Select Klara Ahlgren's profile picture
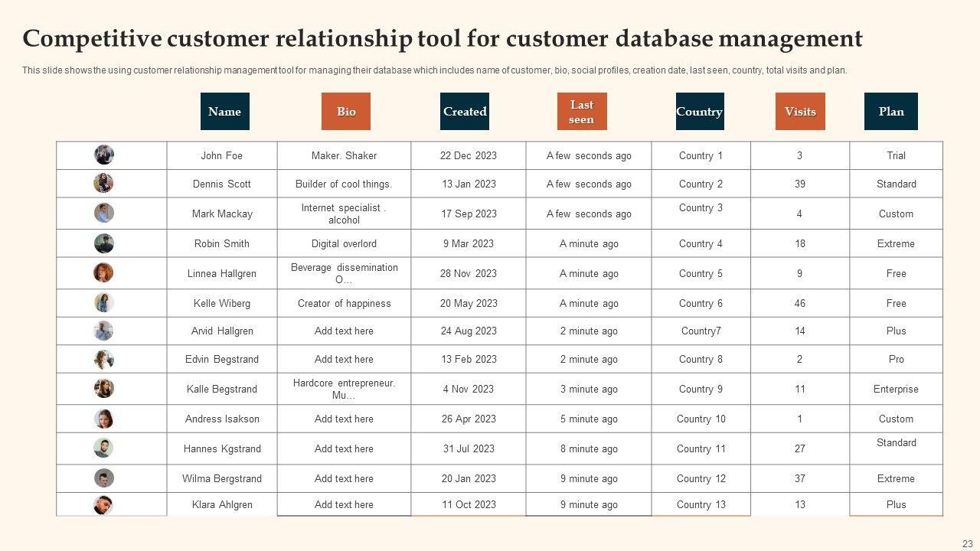 coord(103,505)
